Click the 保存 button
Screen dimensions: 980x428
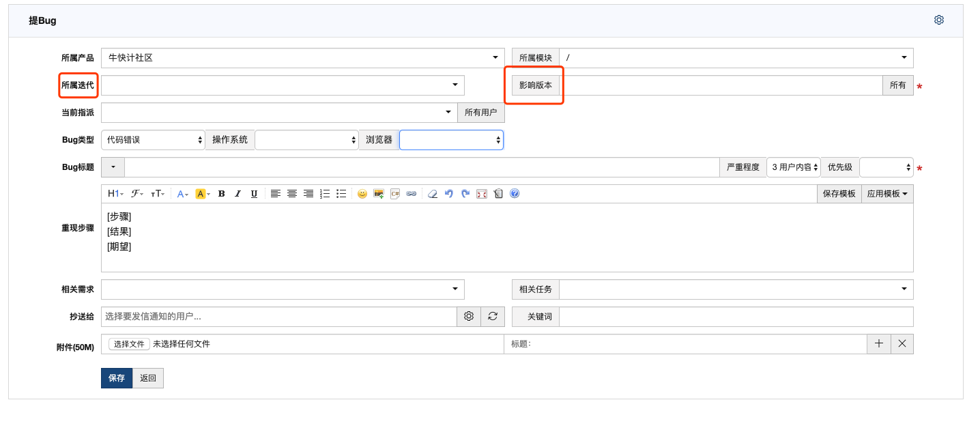[117, 378]
